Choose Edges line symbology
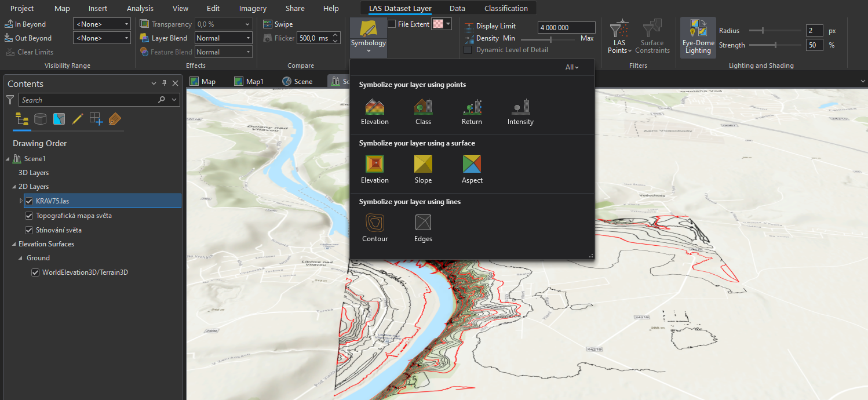Viewport: 868px width, 400px height. [423, 228]
